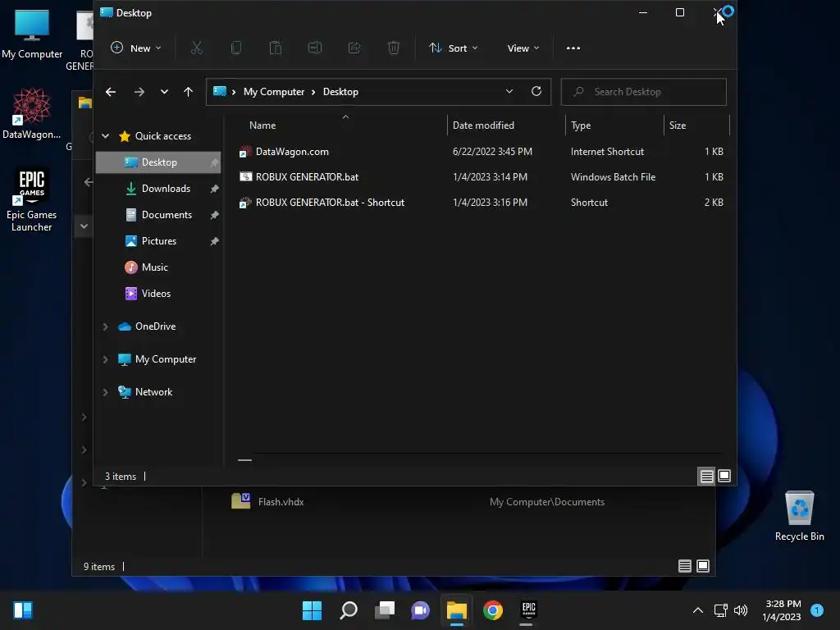Expand the address bar history dropdown

click(509, 92)
